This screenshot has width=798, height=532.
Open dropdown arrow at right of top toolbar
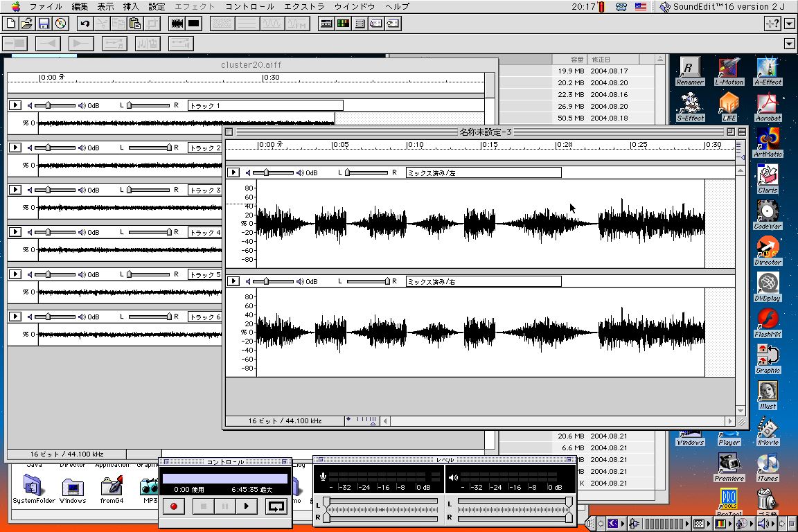[790, 24]
